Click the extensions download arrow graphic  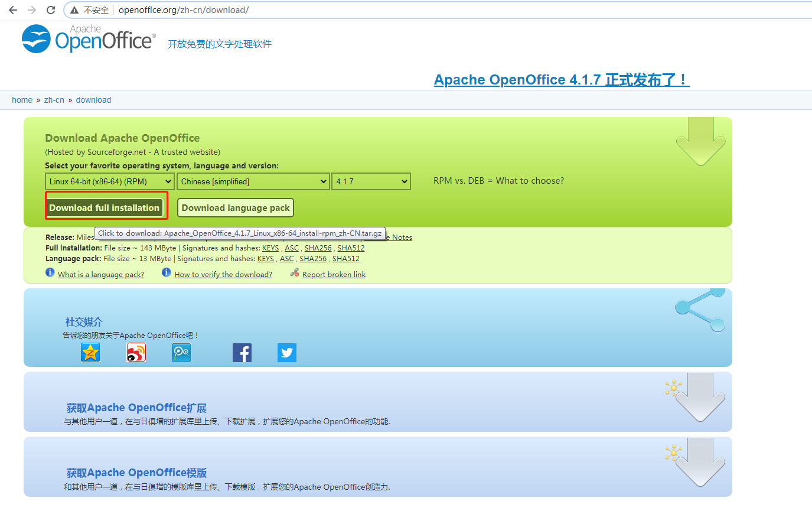(700, 397)
